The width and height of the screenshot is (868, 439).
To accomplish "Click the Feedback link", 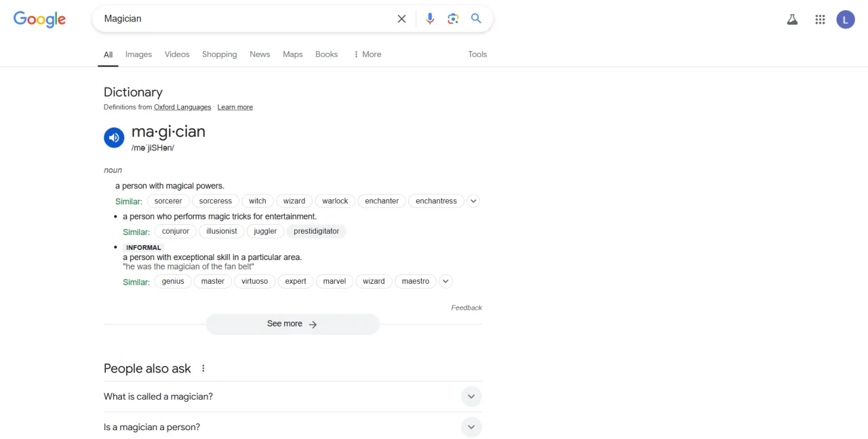I will click(x=467, y=308).
